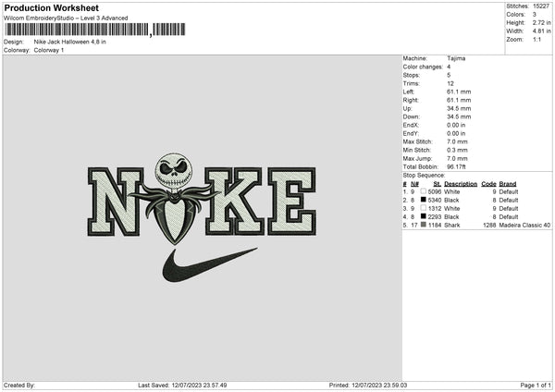Click the Width value '4.81 in'
This screenshot has width=555, height=392.
[x=541, y=31]
